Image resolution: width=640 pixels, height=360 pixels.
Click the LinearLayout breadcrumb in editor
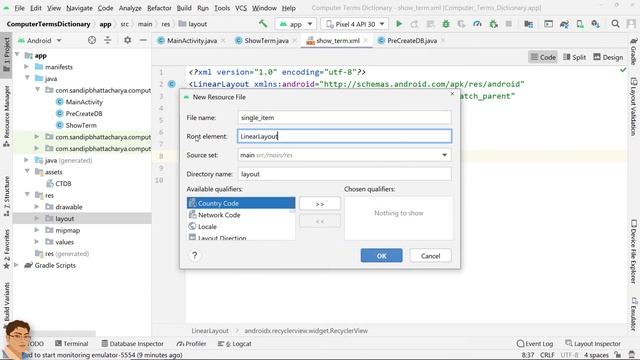click(x=210, y=331)
